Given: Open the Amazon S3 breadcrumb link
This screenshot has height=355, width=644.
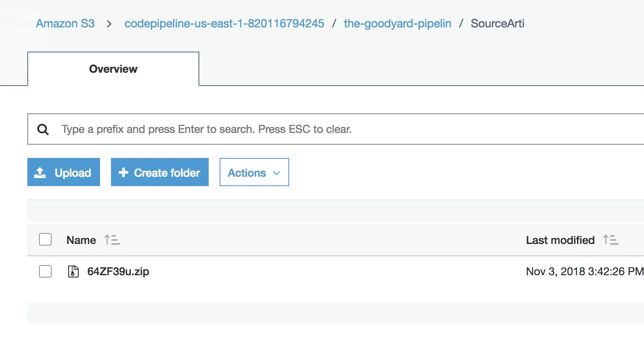Looking at the screenshot, I should point(65,23).
